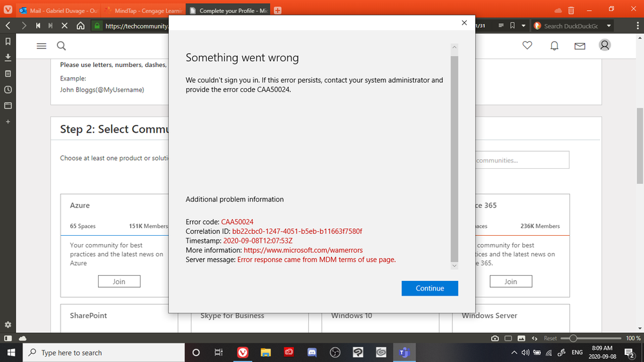The height and width of the screenshot is (362, 644).
Task: Open notifications bell on page
Action: 554,46
